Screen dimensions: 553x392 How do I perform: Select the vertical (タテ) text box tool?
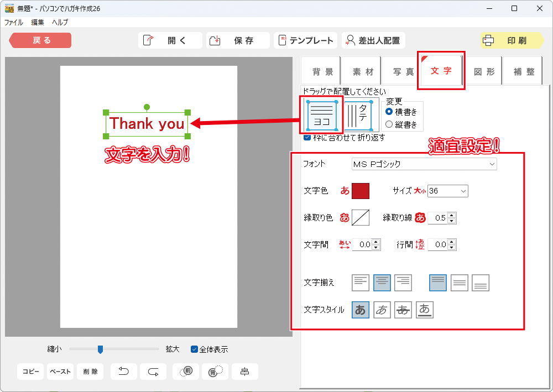pyautogui.click(x=362, y=115)
